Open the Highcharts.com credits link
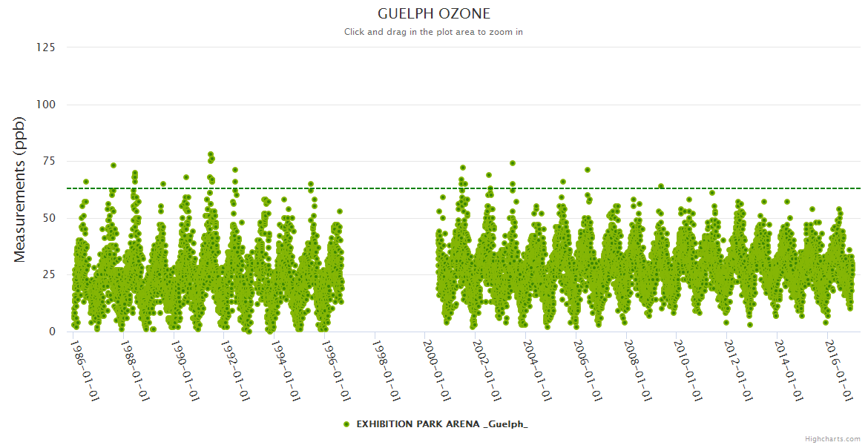The width and height of the screenshot is (868, 445). click(832, 439)
